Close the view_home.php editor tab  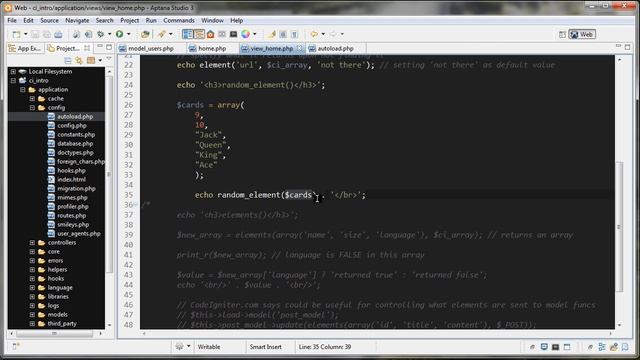[x=300, y=48]
